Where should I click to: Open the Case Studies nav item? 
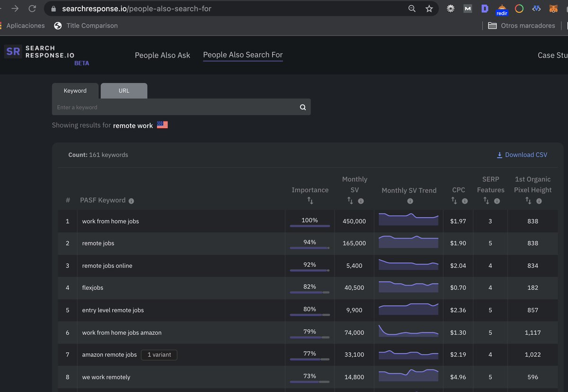pyautogui.click(x=552, y=55)
